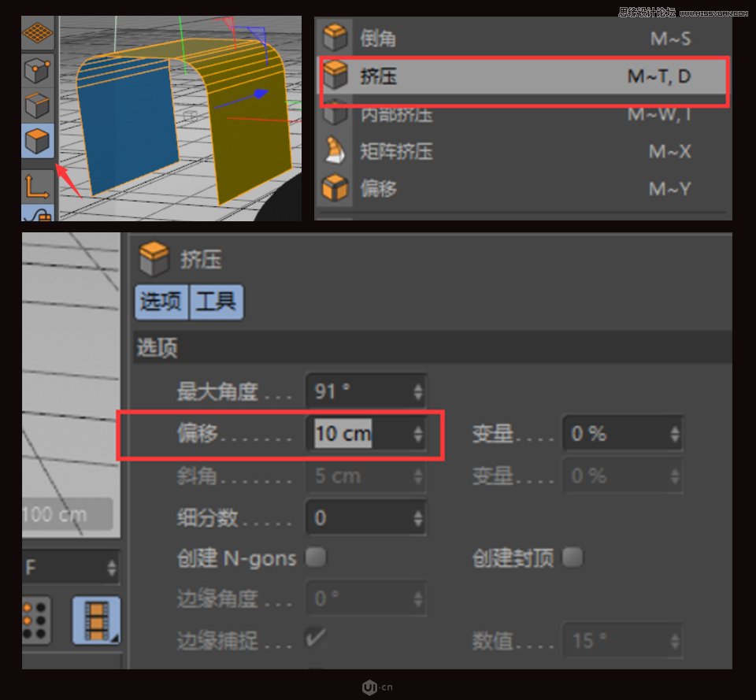Click the 倒角 menu entry

click(x=380, y=38)
